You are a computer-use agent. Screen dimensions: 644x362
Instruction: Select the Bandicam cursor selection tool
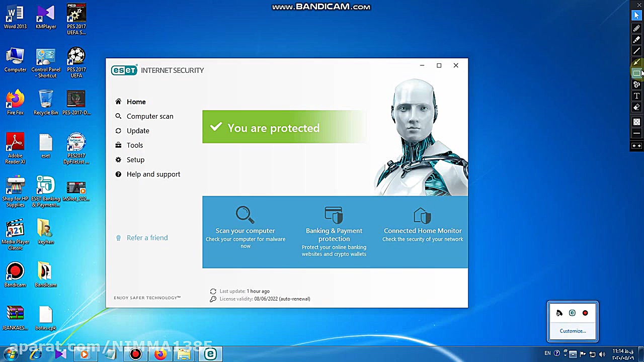[636, 16]
